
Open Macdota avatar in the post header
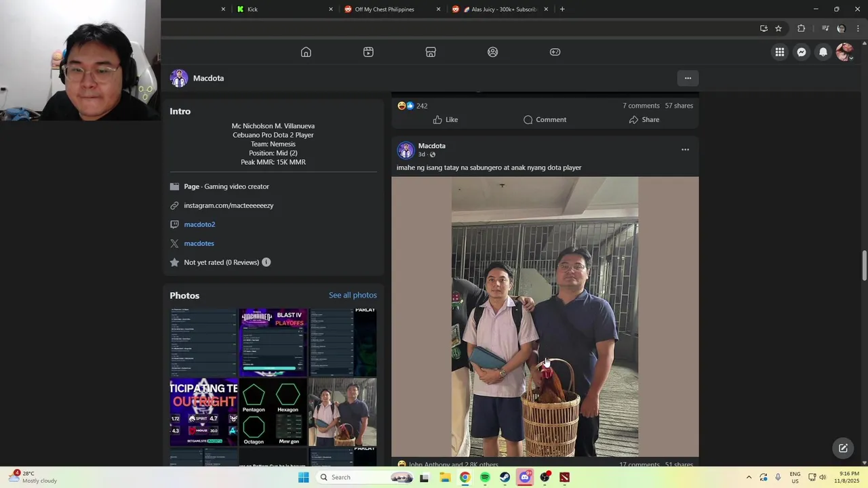click(406, 150)
